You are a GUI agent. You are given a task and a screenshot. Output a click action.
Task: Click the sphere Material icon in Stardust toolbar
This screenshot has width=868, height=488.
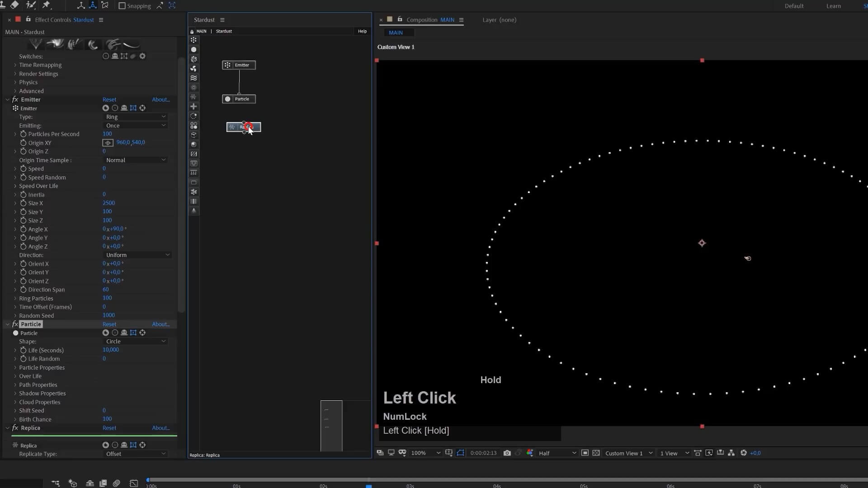(x=193, y=144)
